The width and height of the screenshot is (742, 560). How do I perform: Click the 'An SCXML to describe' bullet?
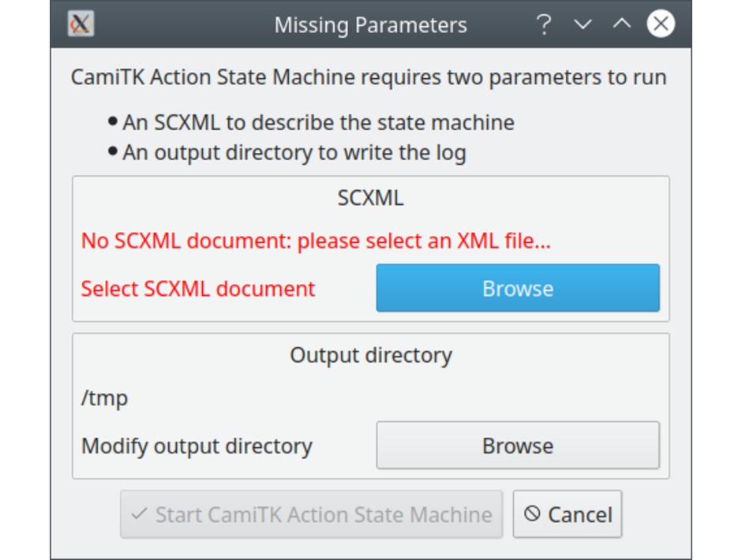(x=318, y=123)
